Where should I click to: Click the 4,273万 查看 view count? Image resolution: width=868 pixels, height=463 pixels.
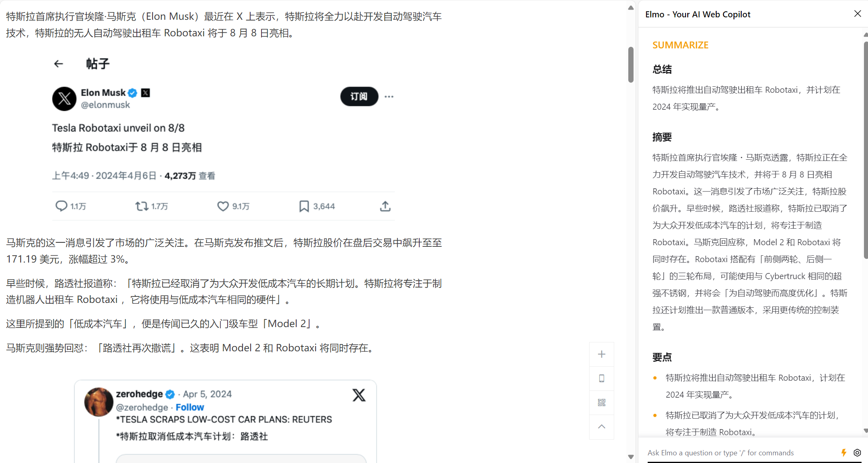click(190, 176)
